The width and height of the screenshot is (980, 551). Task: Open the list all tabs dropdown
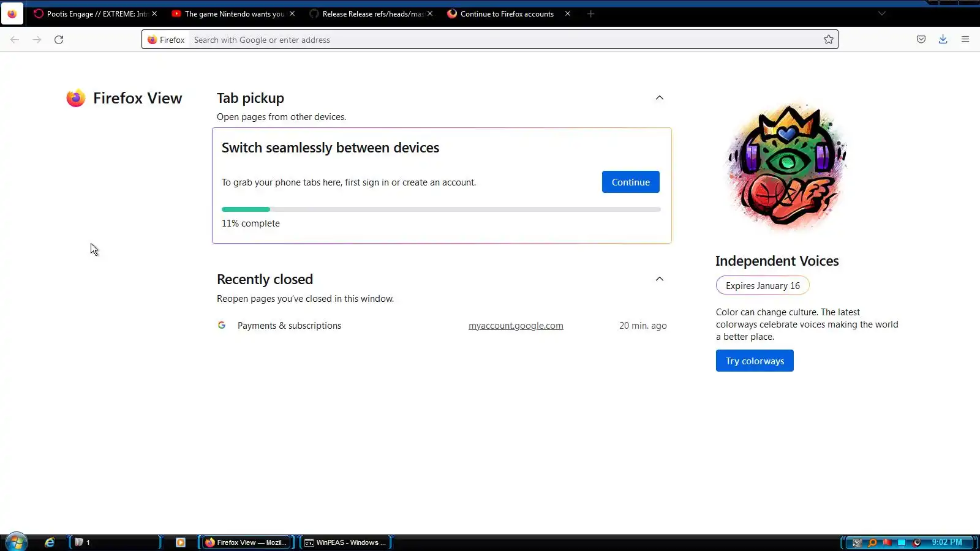pyautogui.click(x=882, y=13)
